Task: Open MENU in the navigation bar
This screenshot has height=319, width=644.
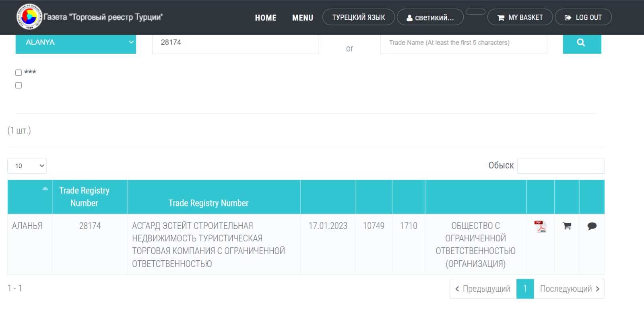Action: click(303, 18)
